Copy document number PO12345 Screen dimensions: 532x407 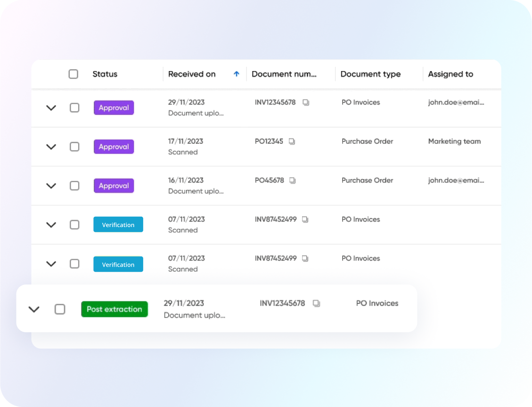[292, 141]
